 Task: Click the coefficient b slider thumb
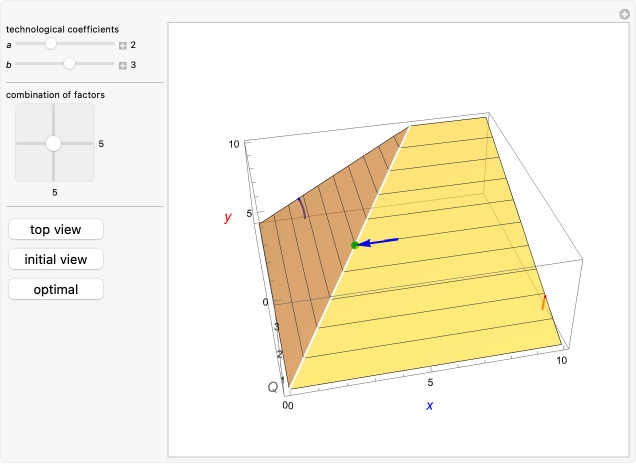(69, 64)
